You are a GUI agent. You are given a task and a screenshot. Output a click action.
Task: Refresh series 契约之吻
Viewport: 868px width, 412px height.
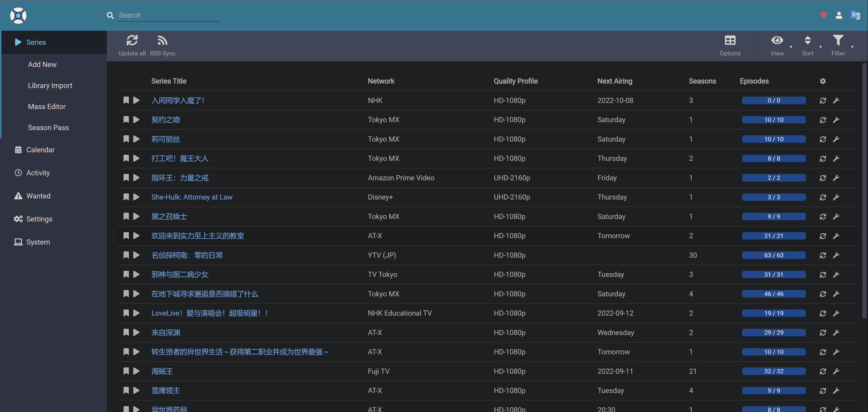[823, 120]
